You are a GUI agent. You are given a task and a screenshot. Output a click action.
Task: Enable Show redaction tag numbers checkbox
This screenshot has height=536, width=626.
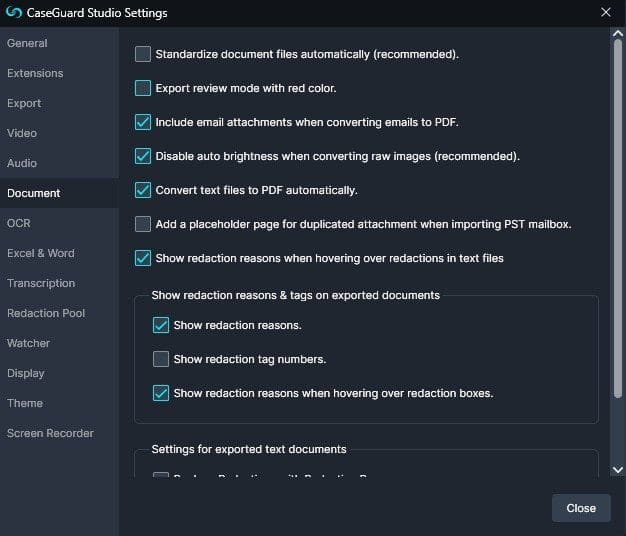(161, 359)
